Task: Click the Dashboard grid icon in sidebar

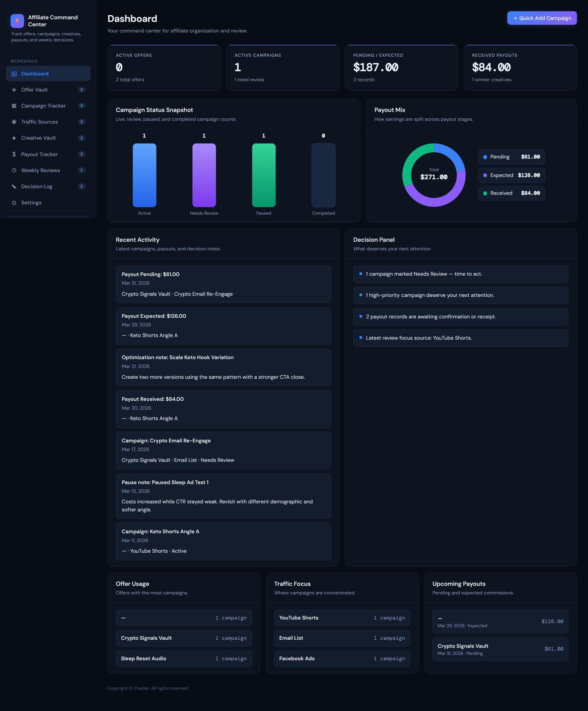Action: [x=14, y=74]
